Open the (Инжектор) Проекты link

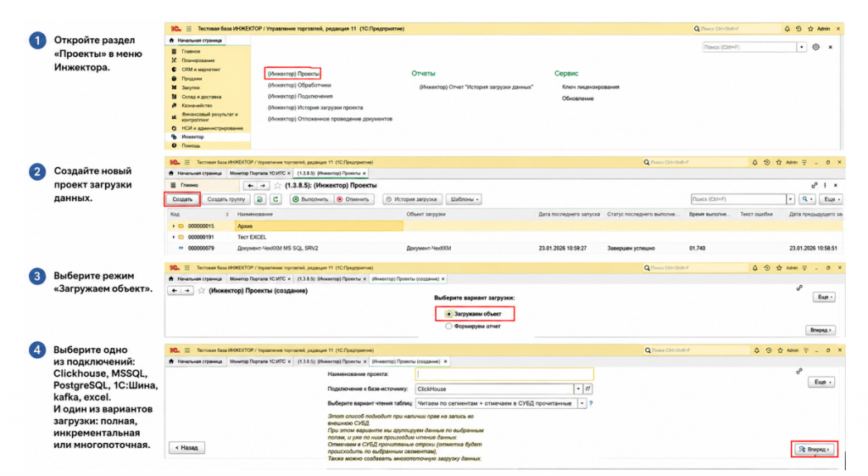[x=292, y=74]
